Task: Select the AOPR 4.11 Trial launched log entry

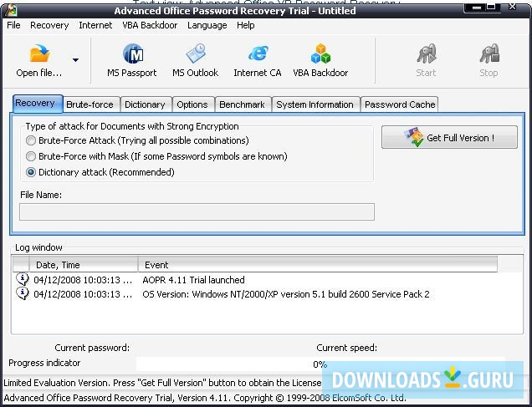Action: (x=193, y=280)
